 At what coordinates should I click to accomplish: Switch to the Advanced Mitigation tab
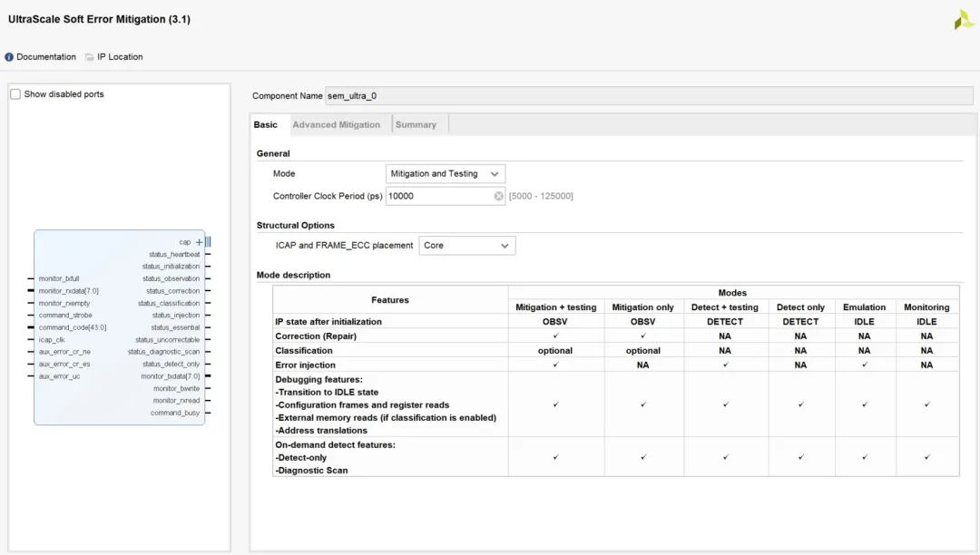336,125
